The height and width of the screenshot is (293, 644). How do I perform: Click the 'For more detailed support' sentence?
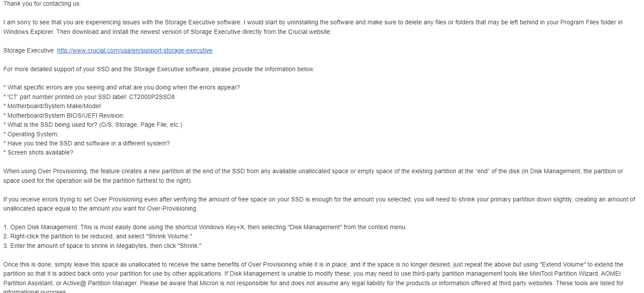tap(159, 69)
